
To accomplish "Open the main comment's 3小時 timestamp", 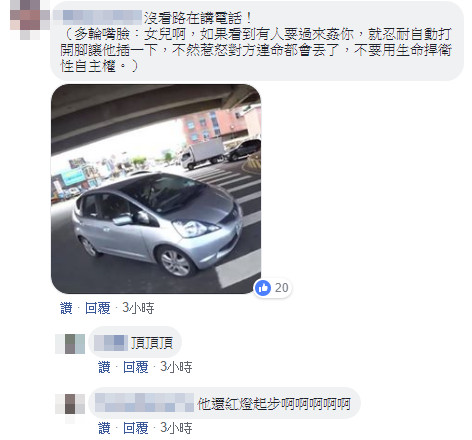I will point(138,308).
